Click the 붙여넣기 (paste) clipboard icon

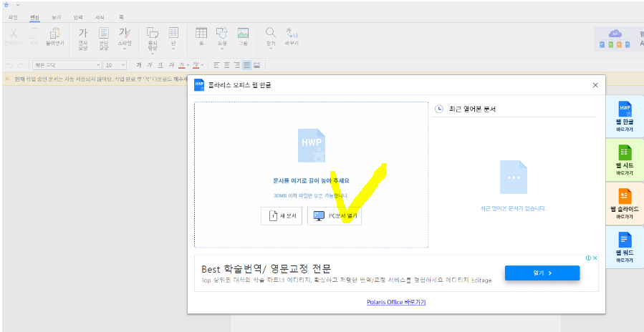click(54, 33)
